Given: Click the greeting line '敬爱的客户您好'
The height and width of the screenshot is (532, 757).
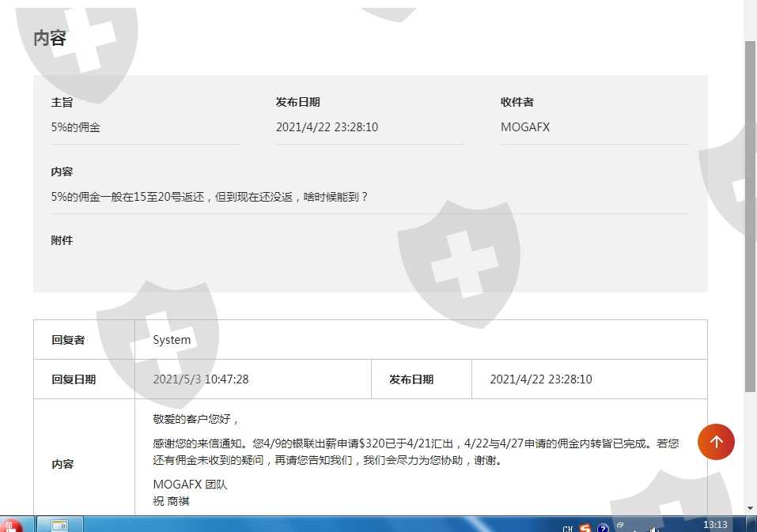Looking at the screenshot, I should (195, 419).
